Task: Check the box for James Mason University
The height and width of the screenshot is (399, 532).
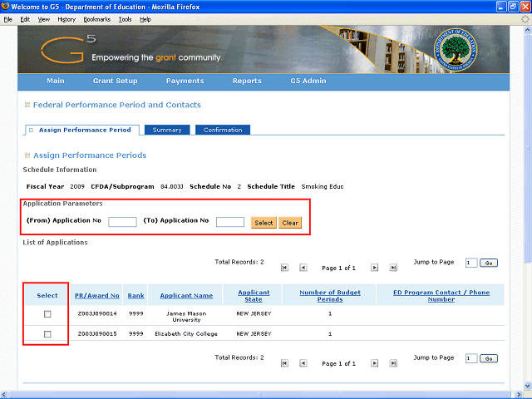Action: click(x=47, y=313)
